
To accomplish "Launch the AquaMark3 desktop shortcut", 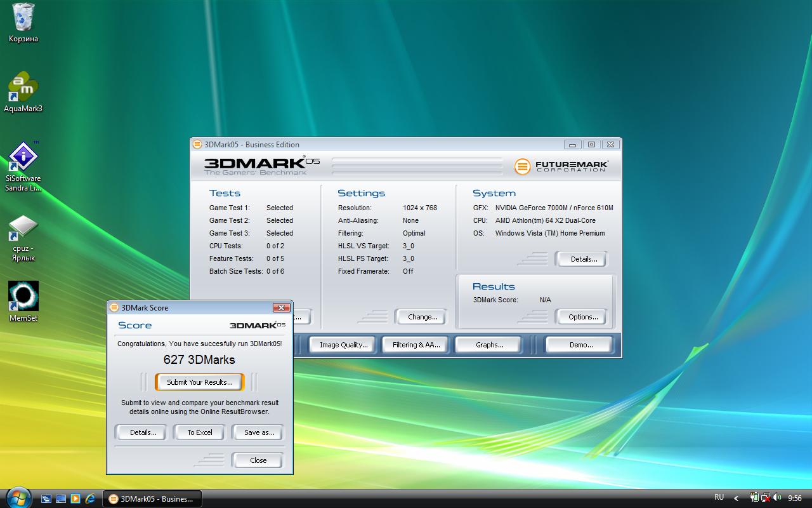I will [x=23, y=92].
